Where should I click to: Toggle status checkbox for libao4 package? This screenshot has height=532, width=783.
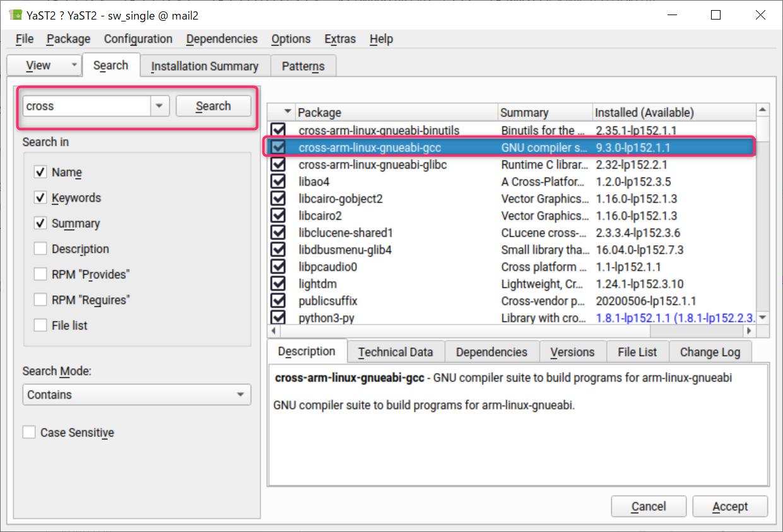[278, 181]
